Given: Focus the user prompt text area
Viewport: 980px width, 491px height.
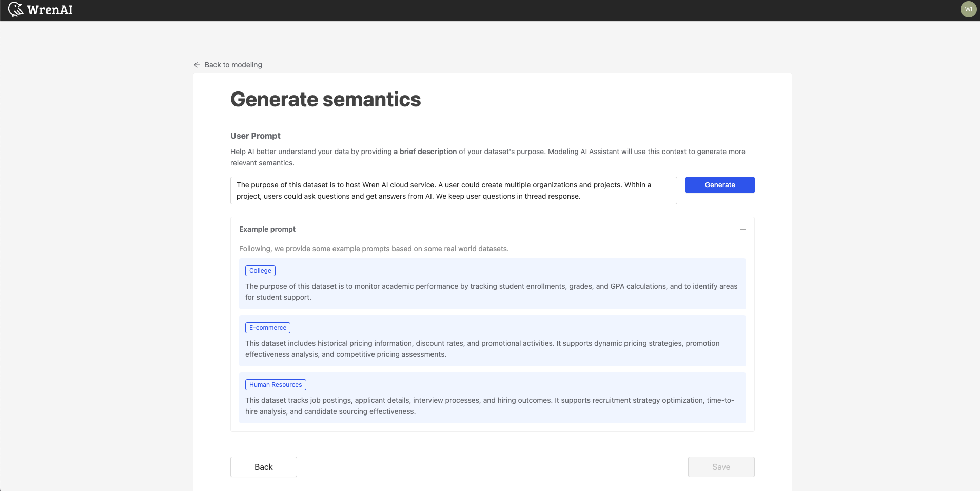Looking at the screenshot, I should pos(454,191).
